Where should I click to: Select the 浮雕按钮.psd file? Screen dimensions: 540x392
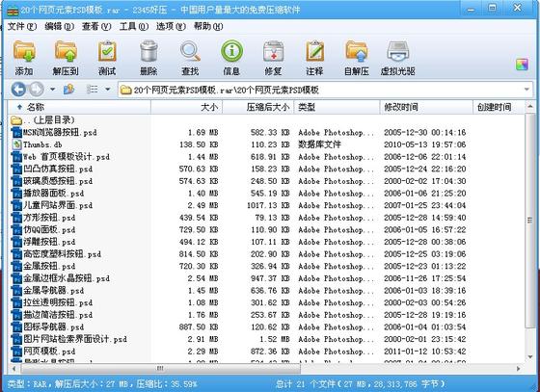point(49,242)
